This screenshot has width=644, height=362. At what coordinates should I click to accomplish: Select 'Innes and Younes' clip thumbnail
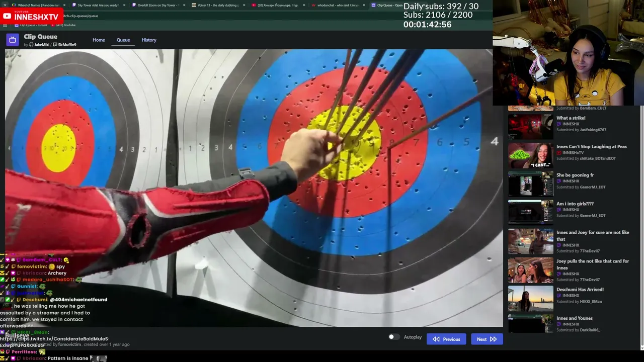tap(530, 324)
